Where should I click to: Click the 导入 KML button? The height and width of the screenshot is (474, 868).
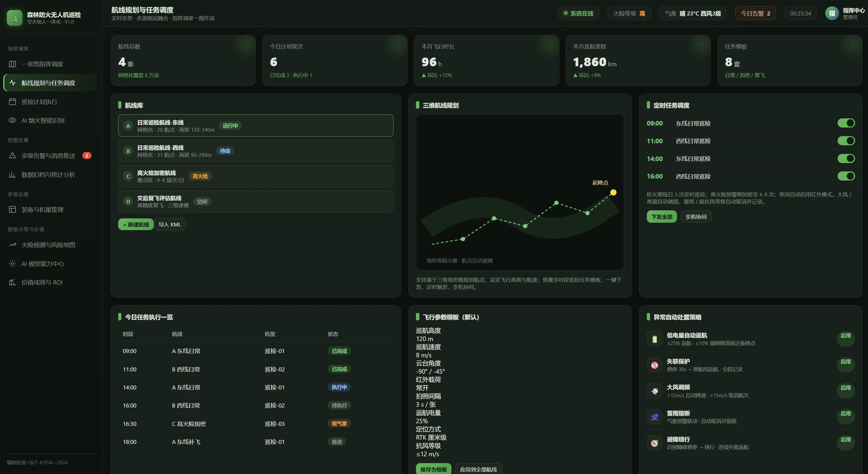(170, 225)
